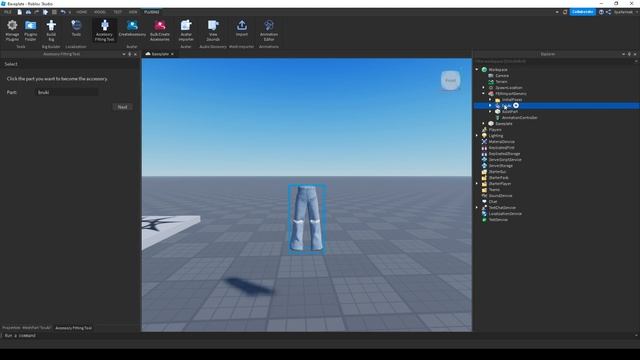Open the Avatar Importer
640x360 pixels.
186,31
